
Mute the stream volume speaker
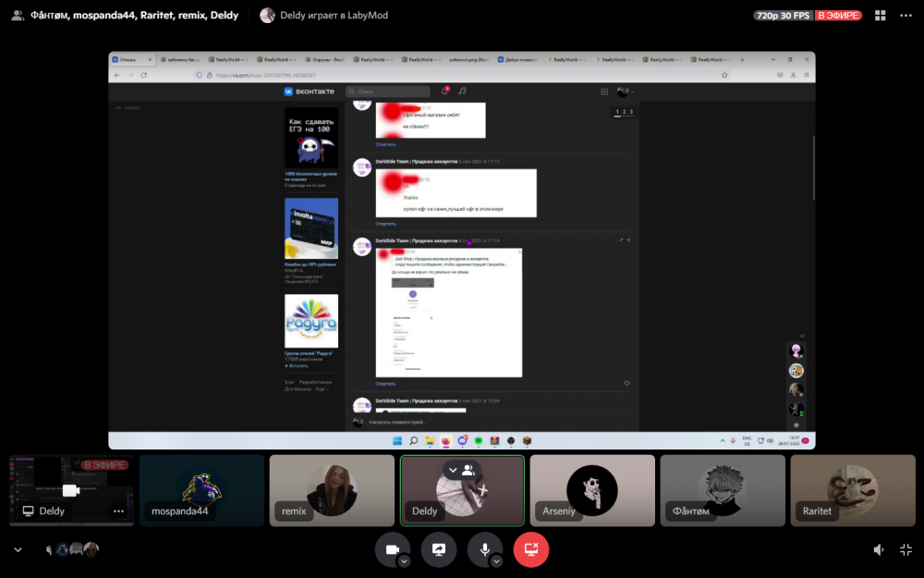pos(879,549)
